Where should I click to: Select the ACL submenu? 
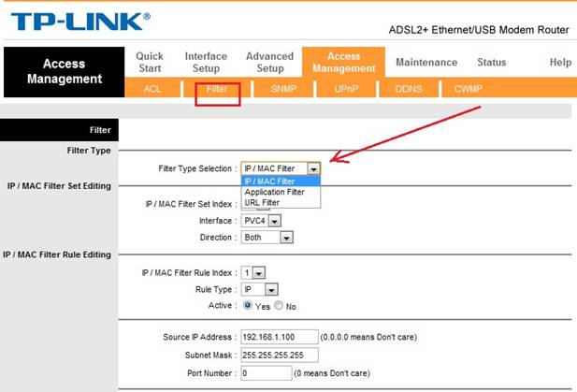point(152,88)
